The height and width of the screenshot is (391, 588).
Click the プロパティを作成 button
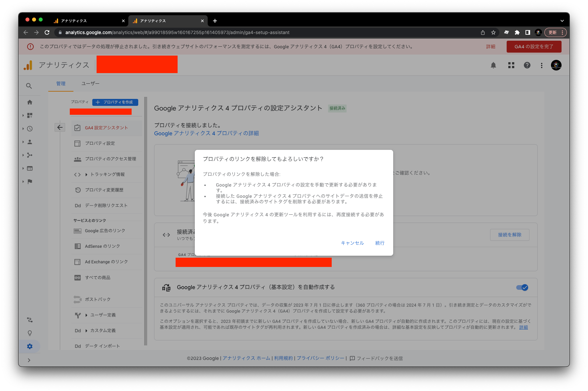tap(115, 102)
